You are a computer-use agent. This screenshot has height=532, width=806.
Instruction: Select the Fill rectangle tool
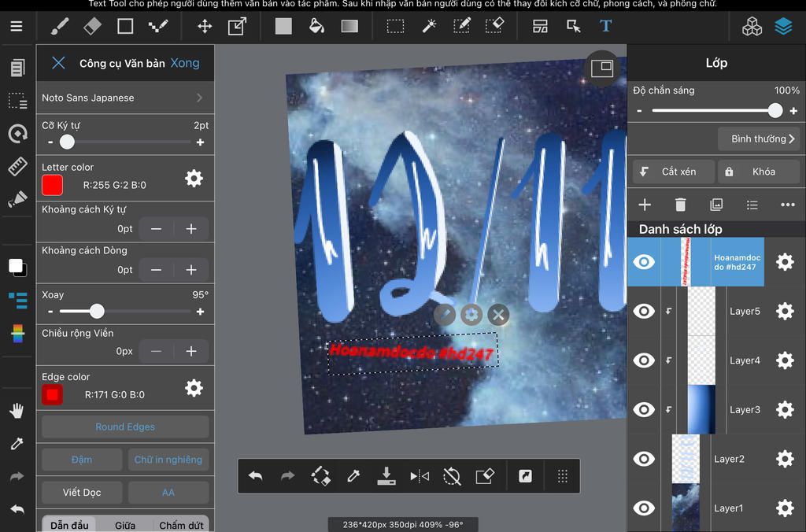(283, 26)
